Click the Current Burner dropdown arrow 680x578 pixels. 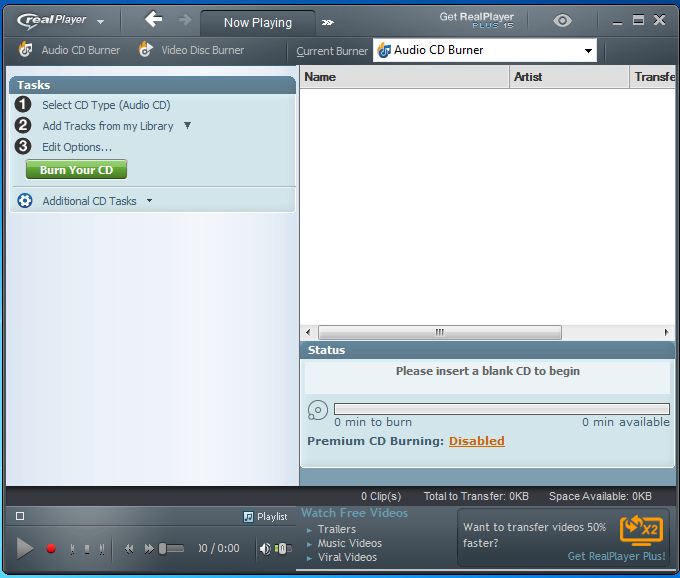[x=588, y=51]
